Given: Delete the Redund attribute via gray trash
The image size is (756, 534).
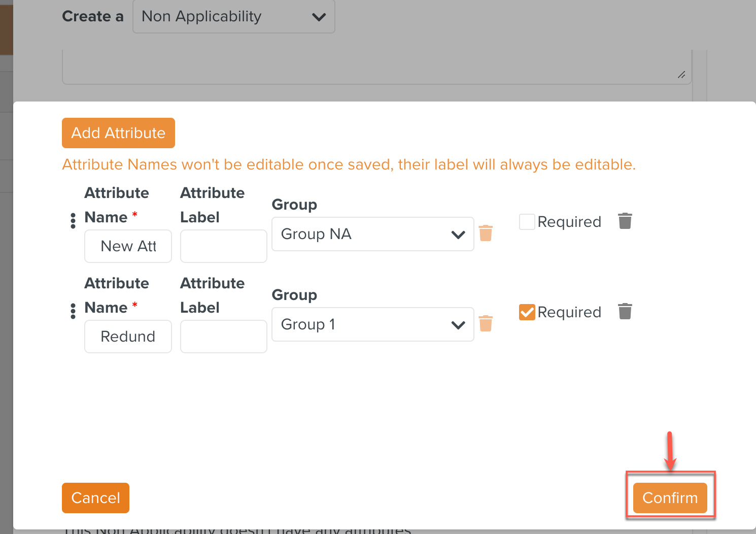Looking at the screenshot, I should point(625,312).
